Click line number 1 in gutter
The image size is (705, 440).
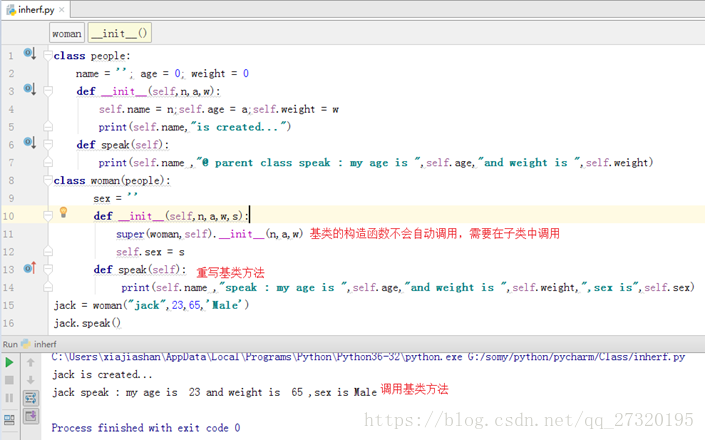click(11, 56)
